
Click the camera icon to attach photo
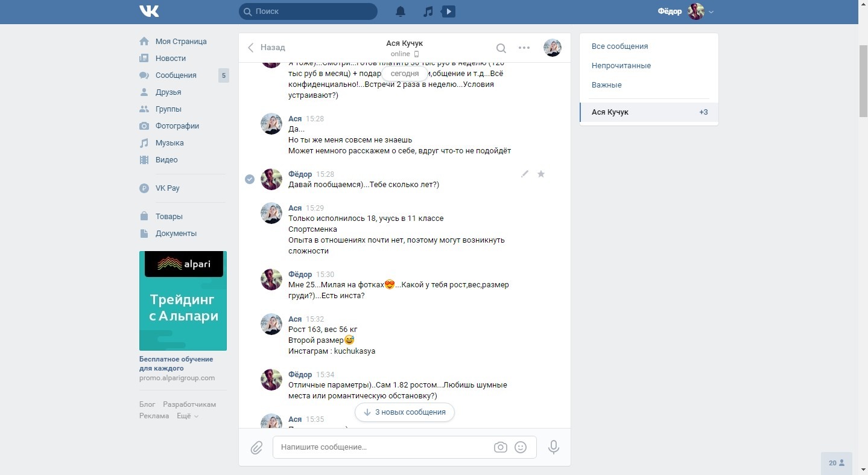pyautogui.click(x=500, y=447)
